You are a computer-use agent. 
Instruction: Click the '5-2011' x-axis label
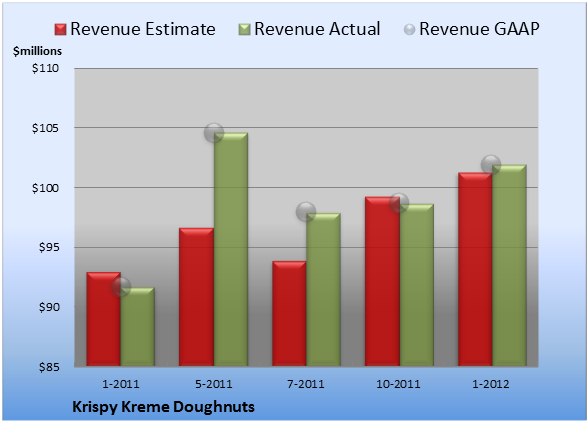213,384
